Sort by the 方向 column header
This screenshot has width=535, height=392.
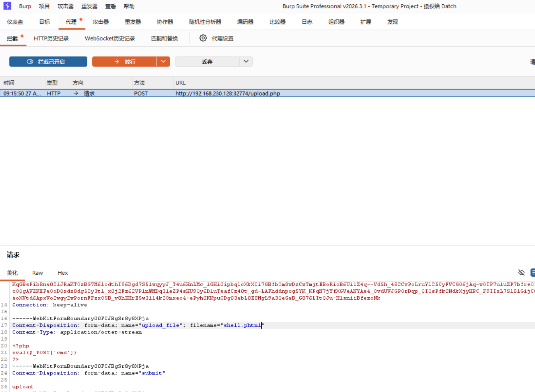pyautogui.click(x=101, y=83)
